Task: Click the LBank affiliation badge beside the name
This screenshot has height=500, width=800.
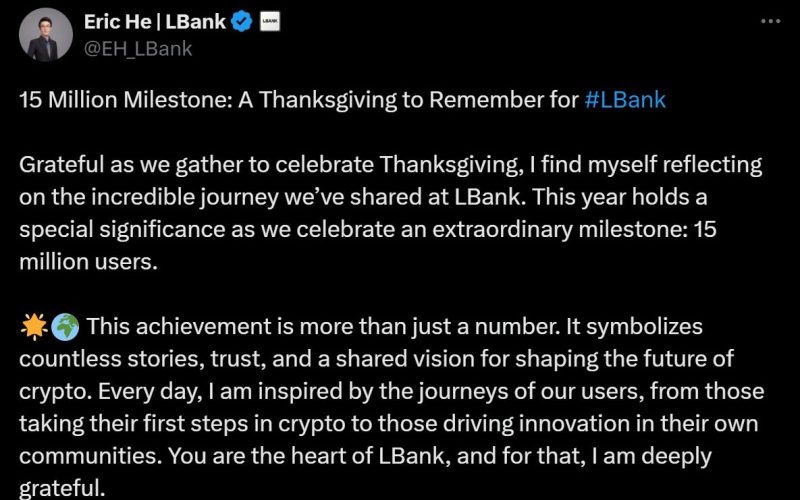Action: (x=270, y=21)
